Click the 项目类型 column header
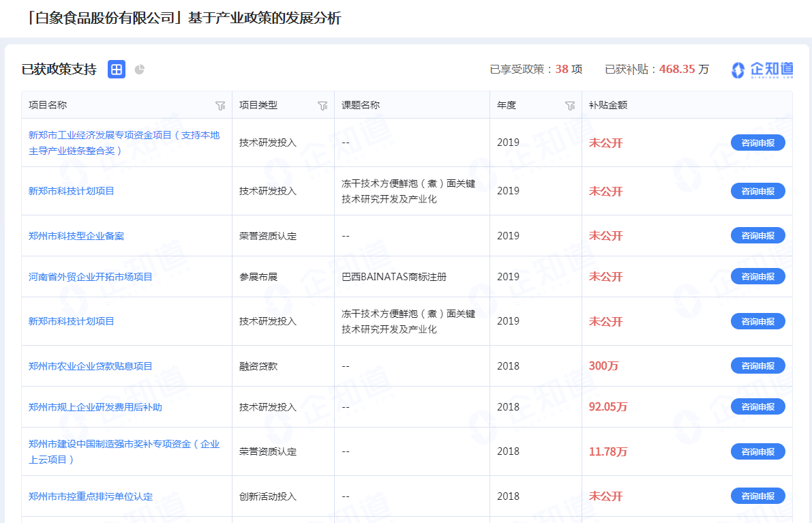 258,105
